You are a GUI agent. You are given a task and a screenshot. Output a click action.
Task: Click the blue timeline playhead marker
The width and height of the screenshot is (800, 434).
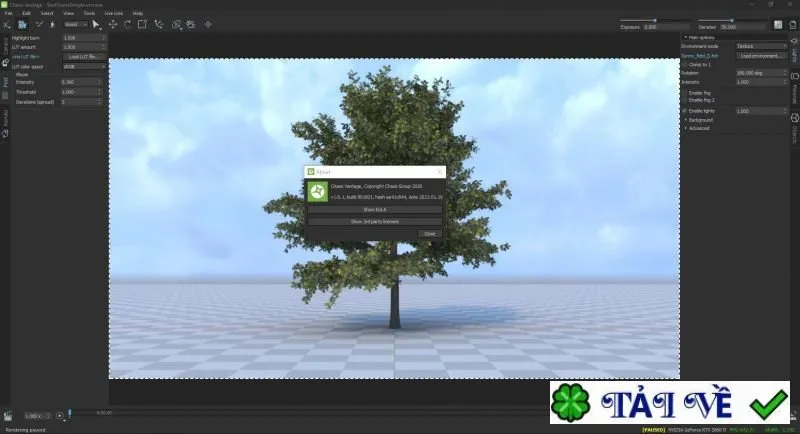[70, 415]
